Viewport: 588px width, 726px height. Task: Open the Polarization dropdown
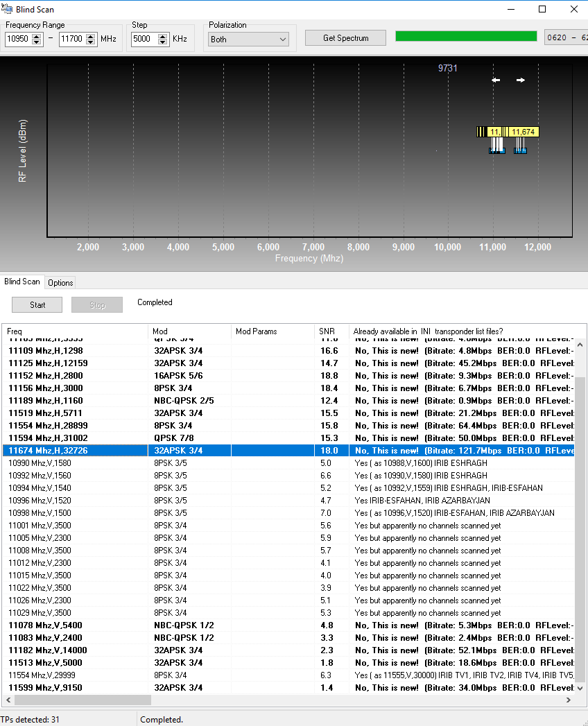point(248,40)
